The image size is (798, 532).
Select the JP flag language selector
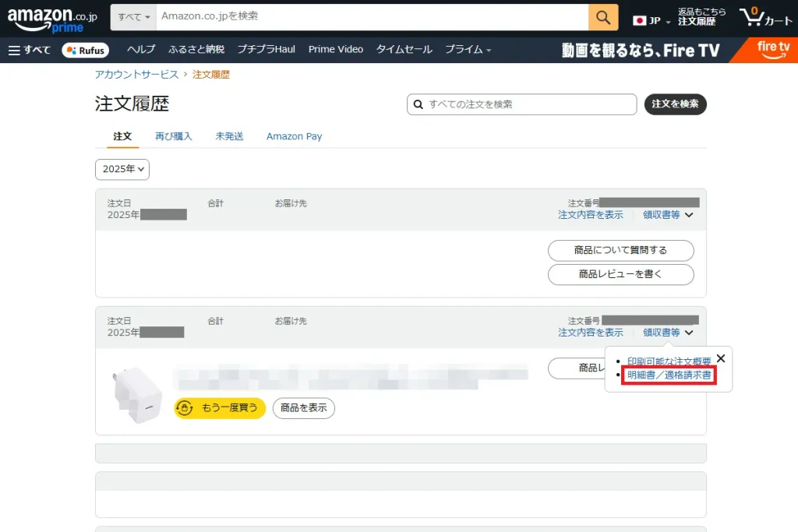pos(651,20)
